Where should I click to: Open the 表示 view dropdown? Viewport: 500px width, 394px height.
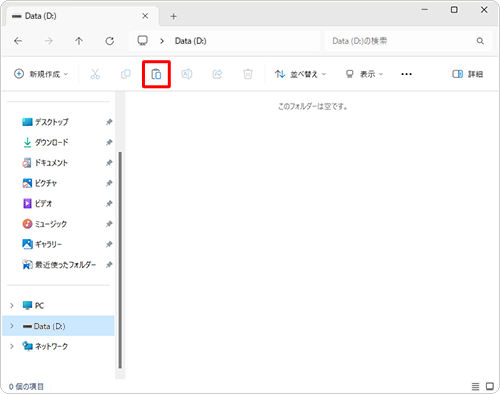click(364, 74)
